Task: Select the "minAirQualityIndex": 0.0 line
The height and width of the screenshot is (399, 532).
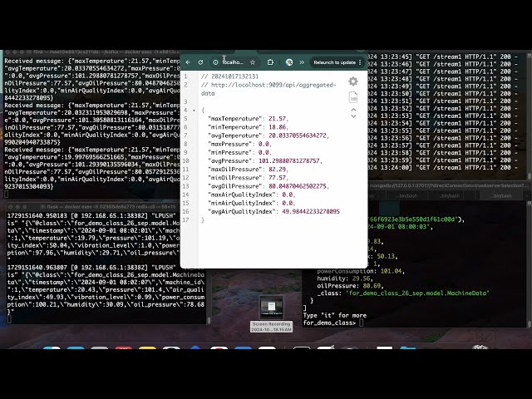Action: click(x=252, y=203)
